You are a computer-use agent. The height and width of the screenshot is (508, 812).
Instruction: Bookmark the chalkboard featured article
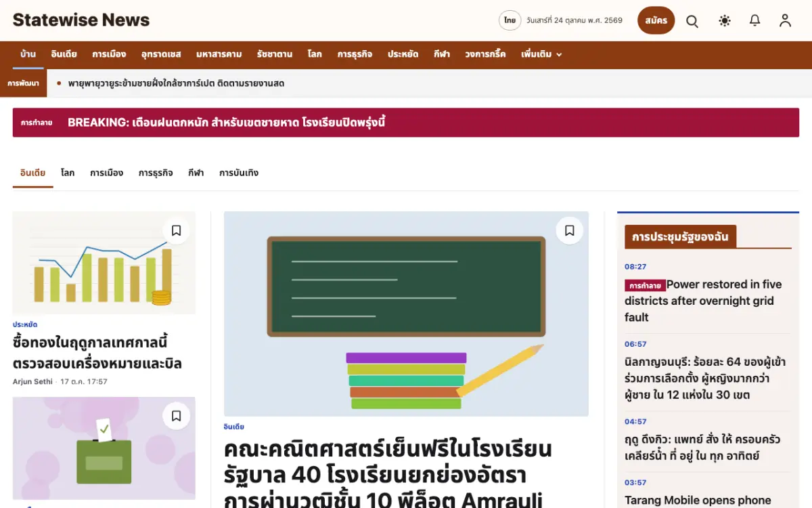coord(569,230)
